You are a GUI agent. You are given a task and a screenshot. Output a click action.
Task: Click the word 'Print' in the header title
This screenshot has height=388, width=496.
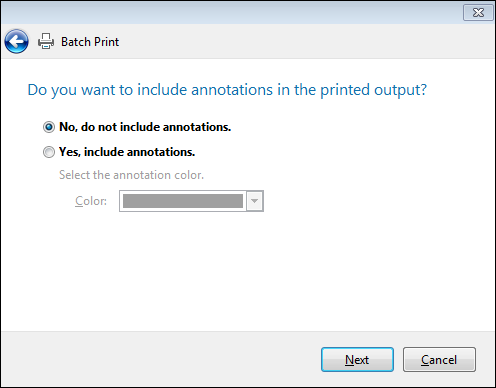107,42
